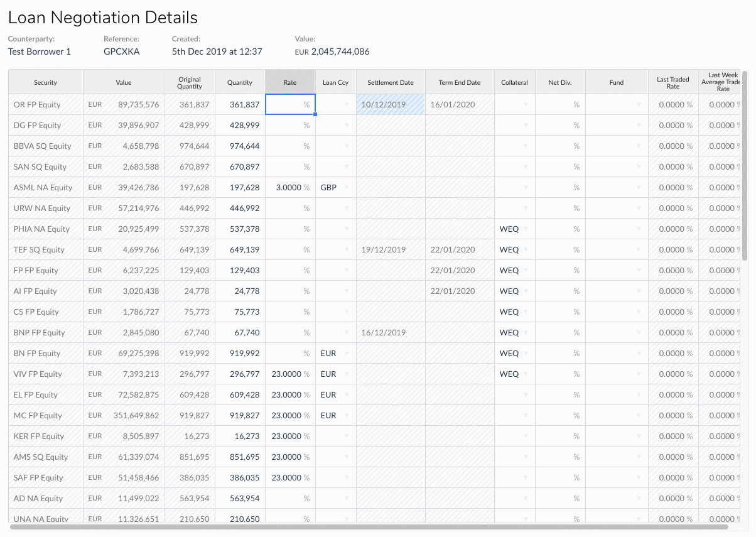Click Net Div. field in BBVA SQ Equity row
The height and width of the screenshot is (537, 756).
pos(560,146)
